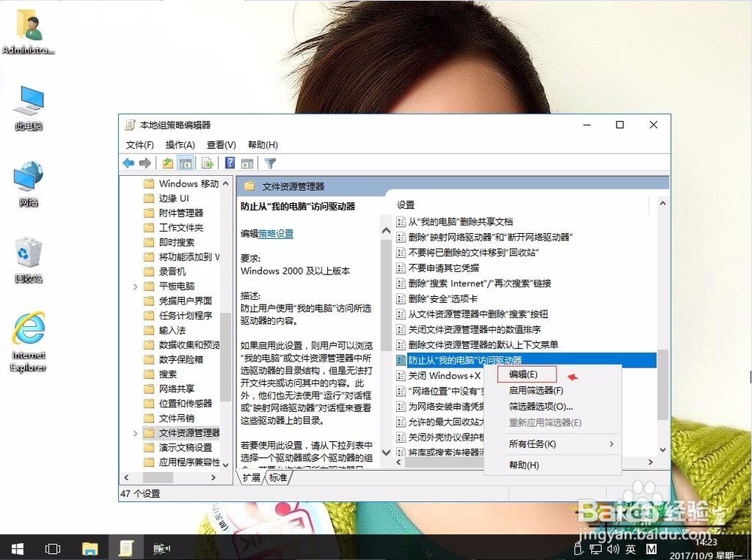Click the Filter funnel toolbar icon
Screen dimensions: 752x560
(271, 164)
